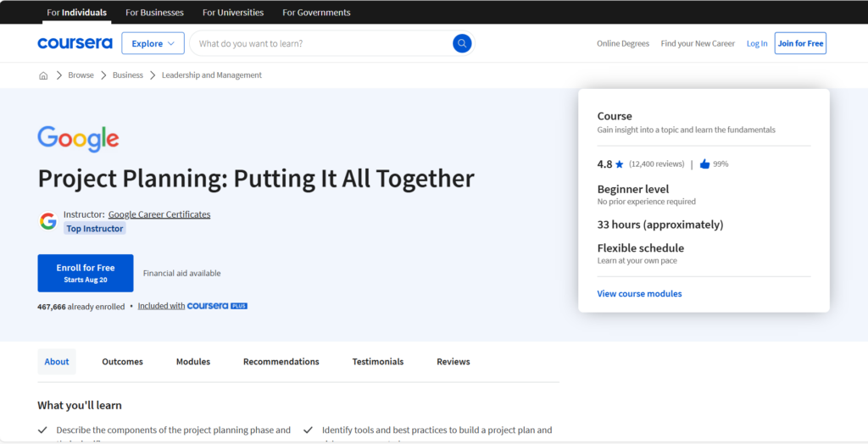Click the blue search magnifier button
Image resolution: width=868 pixels, height=444 pixels.
point(462,43)
